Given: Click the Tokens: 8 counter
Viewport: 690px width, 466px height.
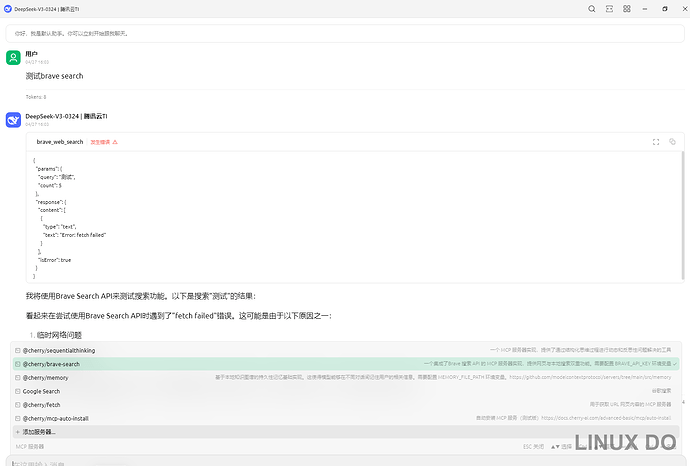Looking at the screenshot, I should pyautogui.click(x=36, y=97).
